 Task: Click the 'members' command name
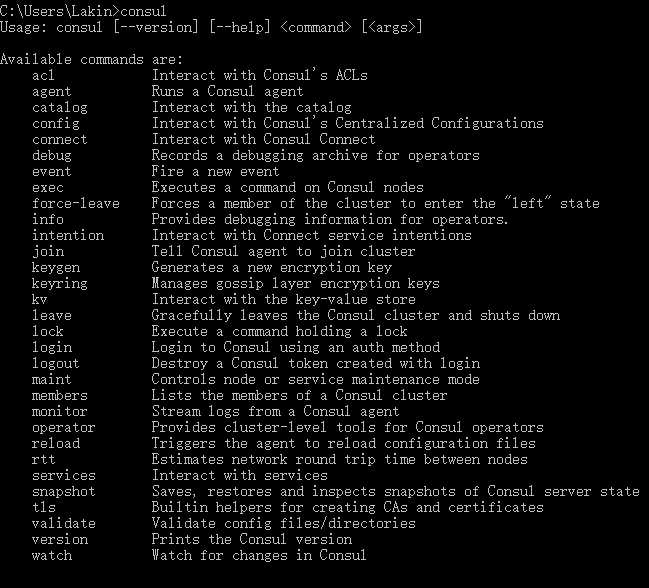click(60, 396)
